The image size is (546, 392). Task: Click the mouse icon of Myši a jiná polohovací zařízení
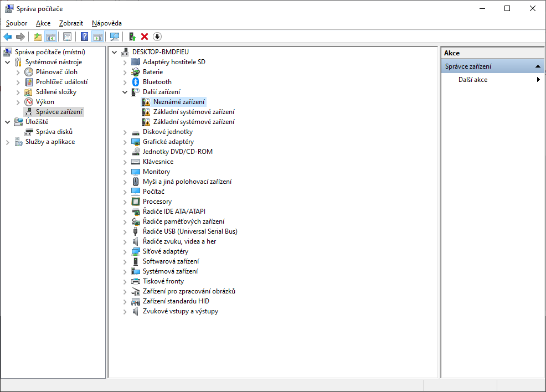click(x=136, y=182)
